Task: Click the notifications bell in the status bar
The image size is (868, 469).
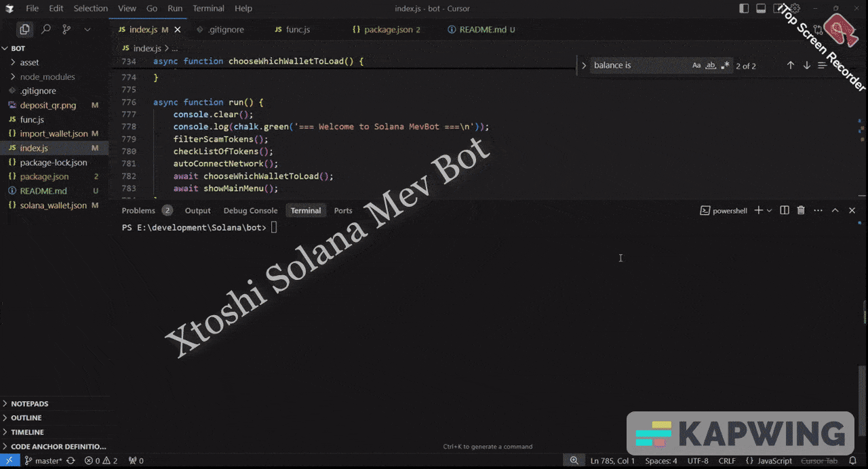Action: pos(853,460)
